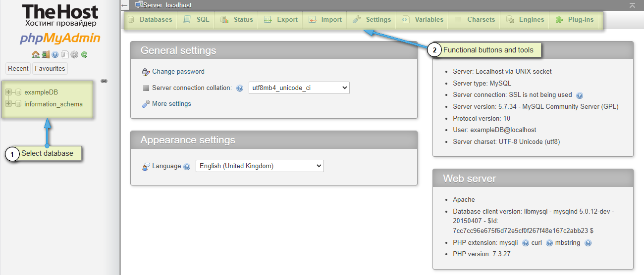
Task: Click help icon after mysqli extension
Action: pos(526,243)
